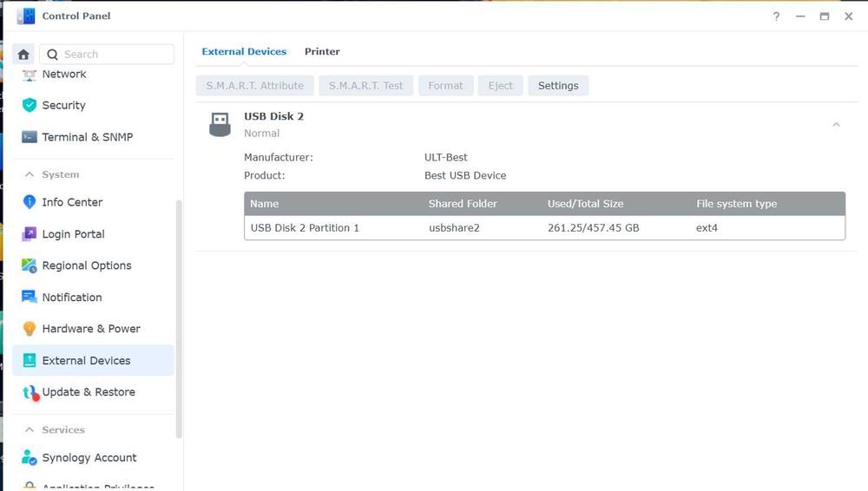Click the Name column header

click(264, 204)
